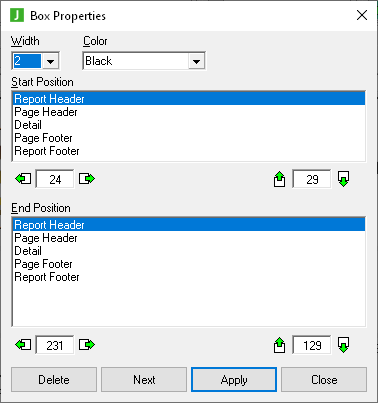
Task: Move start position left with green arrow
Action: (23, 179)
